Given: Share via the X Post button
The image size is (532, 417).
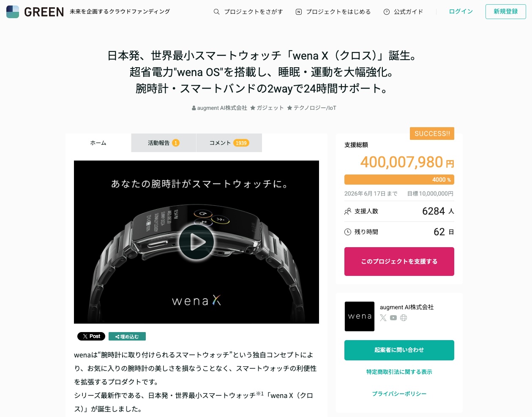Looking at the screenshot, I should coord(91,336).
